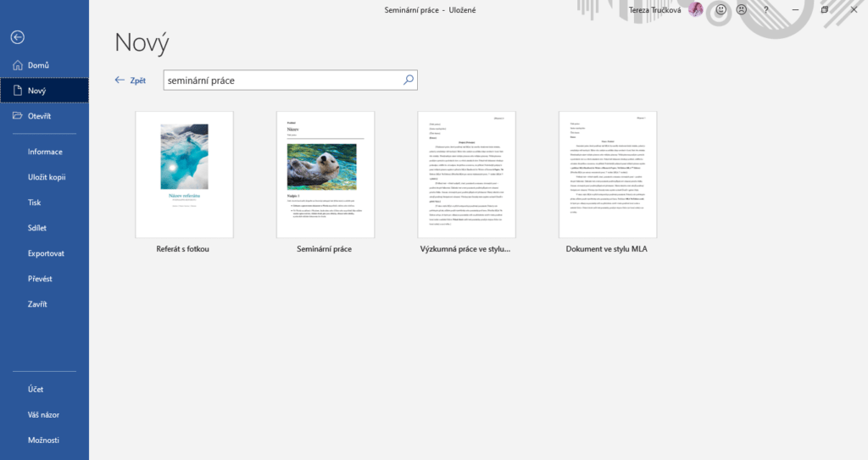Click the Zpět back link
The width and height of the screenshot is (868, 460).
click(131, 80)
